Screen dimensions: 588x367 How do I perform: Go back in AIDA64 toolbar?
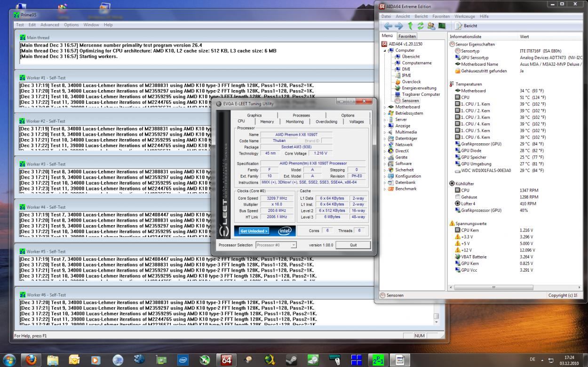point(388,26)
